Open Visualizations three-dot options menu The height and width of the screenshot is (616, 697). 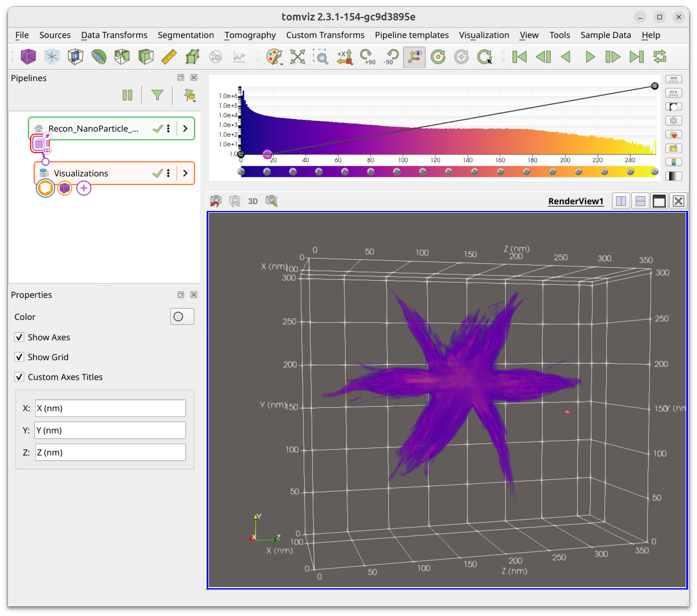(x=169, y=174)
